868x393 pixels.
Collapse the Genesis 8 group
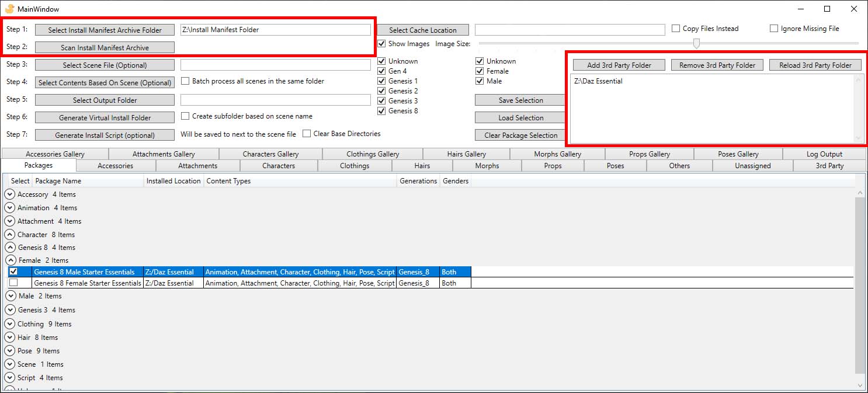coord(10,248)
